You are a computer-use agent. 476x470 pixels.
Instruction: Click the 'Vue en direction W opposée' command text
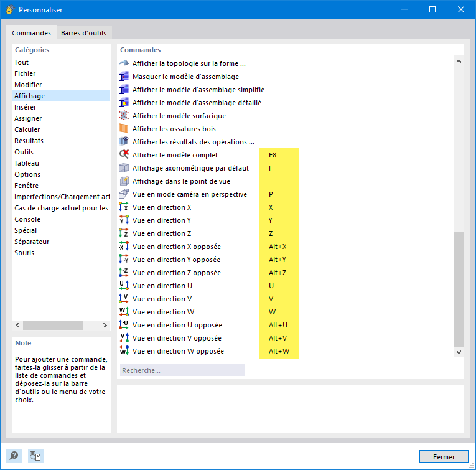178,351
